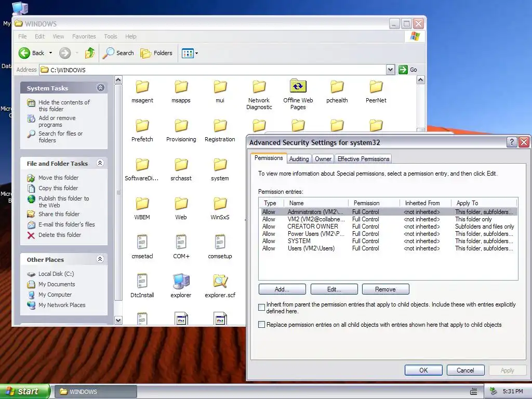
Task: Open the Views dropdown arrow
Action: (x=196, y=54)
